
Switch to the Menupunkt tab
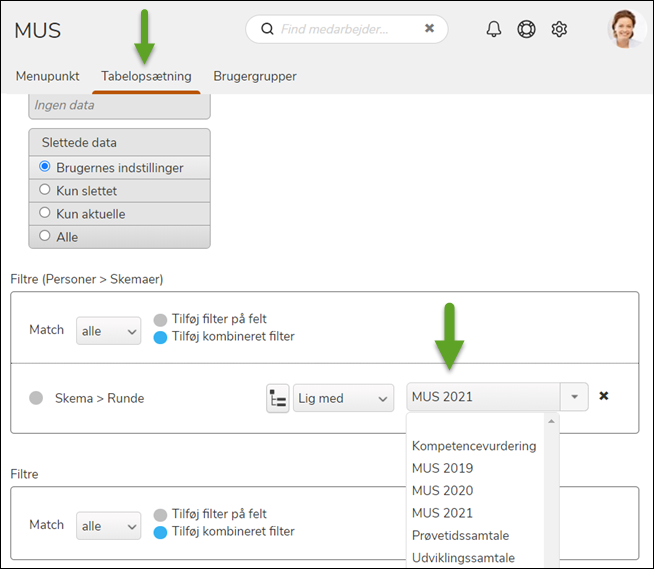(x=47, y=76)
